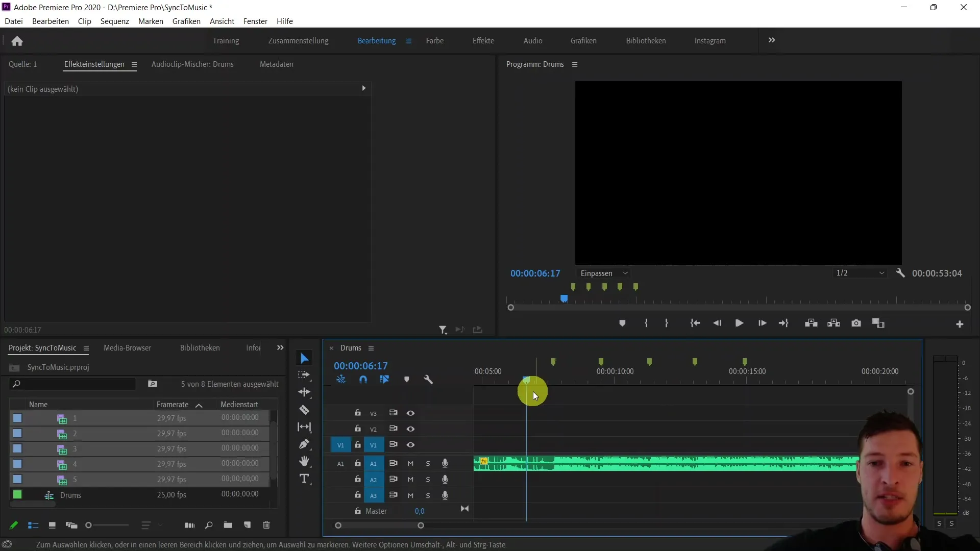Step back one frame
The width and height of the screenshot is (980, 551).
[x=717, y=323]
